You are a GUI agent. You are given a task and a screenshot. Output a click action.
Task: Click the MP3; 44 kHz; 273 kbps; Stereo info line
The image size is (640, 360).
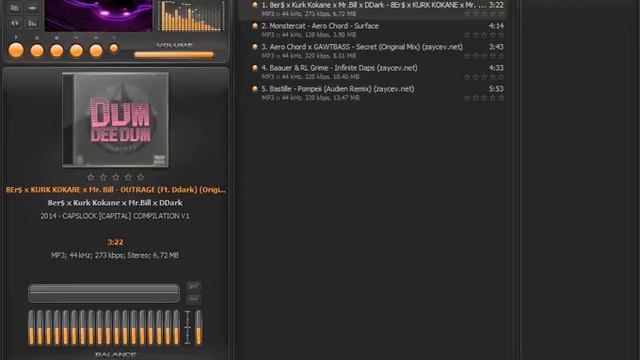pos(115,256)
